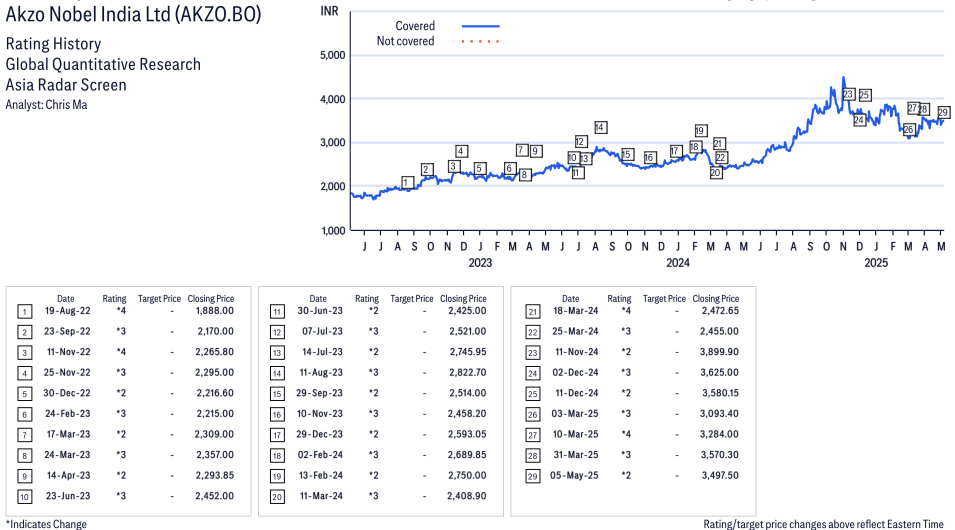
Task: Select the Rating History heading
Action: (54, 44)
